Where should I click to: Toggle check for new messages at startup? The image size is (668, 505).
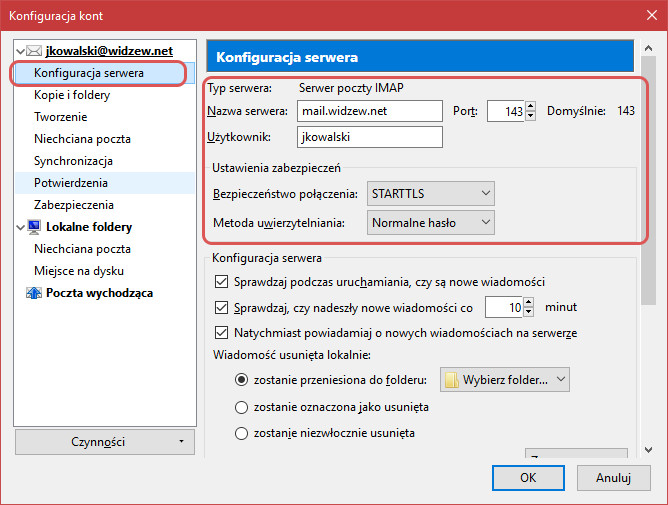(x=222, y=282)
